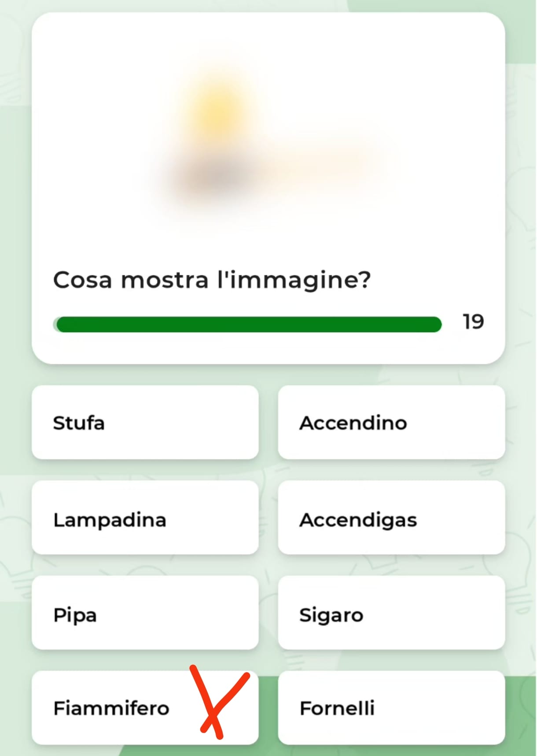Viewport: 537px width, 756px height.
Task: Tap the Sigaro label text
Action: pos(331,615)
